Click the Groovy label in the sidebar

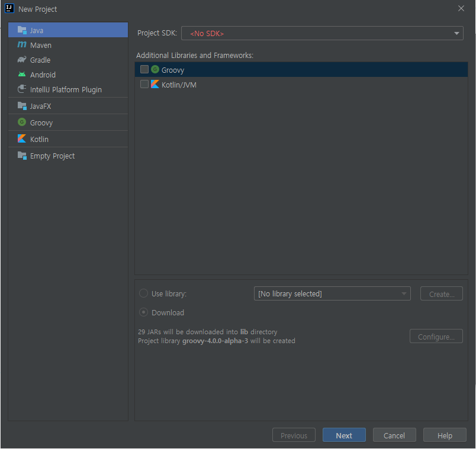pyautogui.click(x=41, y=123)
